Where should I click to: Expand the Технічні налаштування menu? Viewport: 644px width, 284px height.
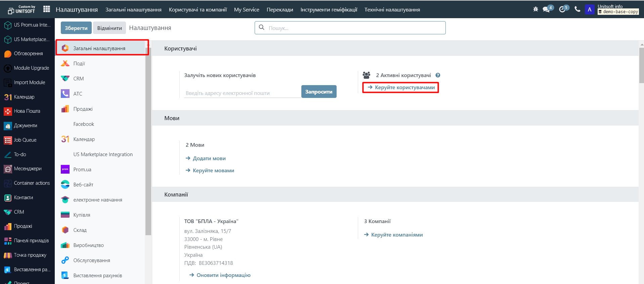coord(392,10)
